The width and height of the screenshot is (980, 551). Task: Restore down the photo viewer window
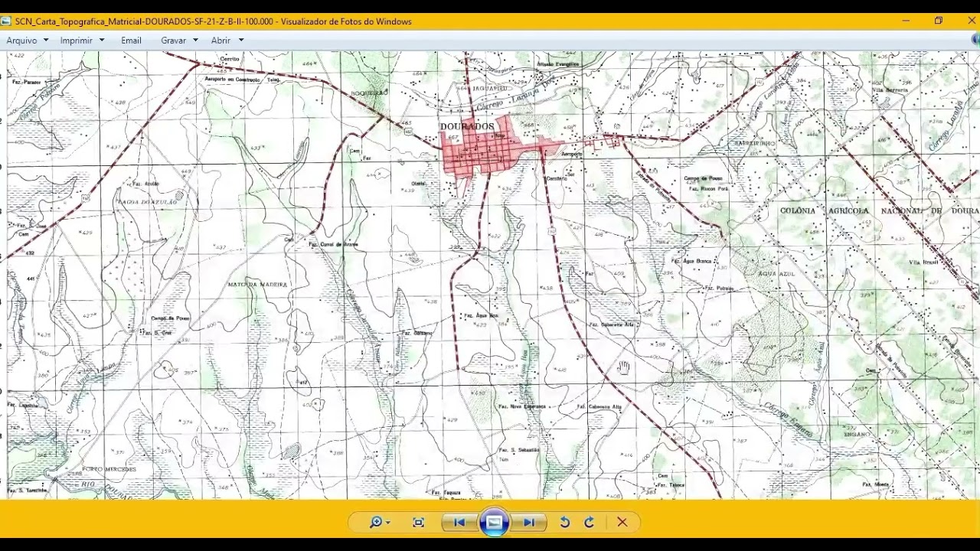939,21
